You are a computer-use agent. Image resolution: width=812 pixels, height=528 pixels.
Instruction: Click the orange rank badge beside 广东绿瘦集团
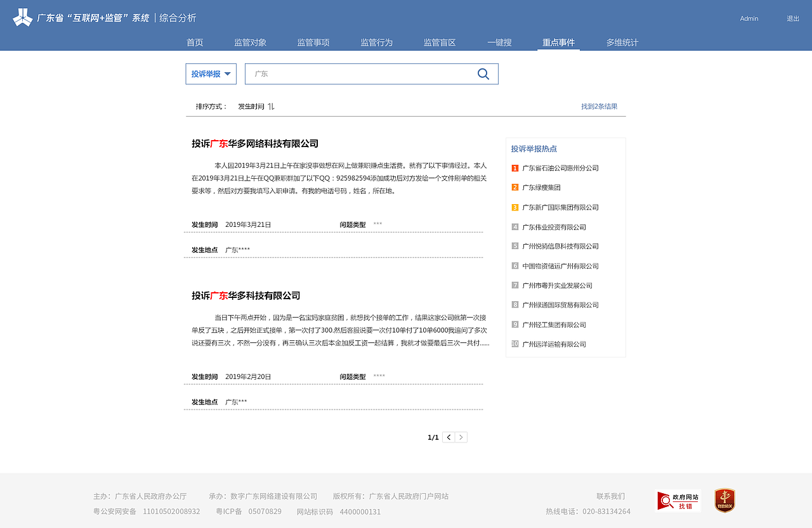(514, 188)
